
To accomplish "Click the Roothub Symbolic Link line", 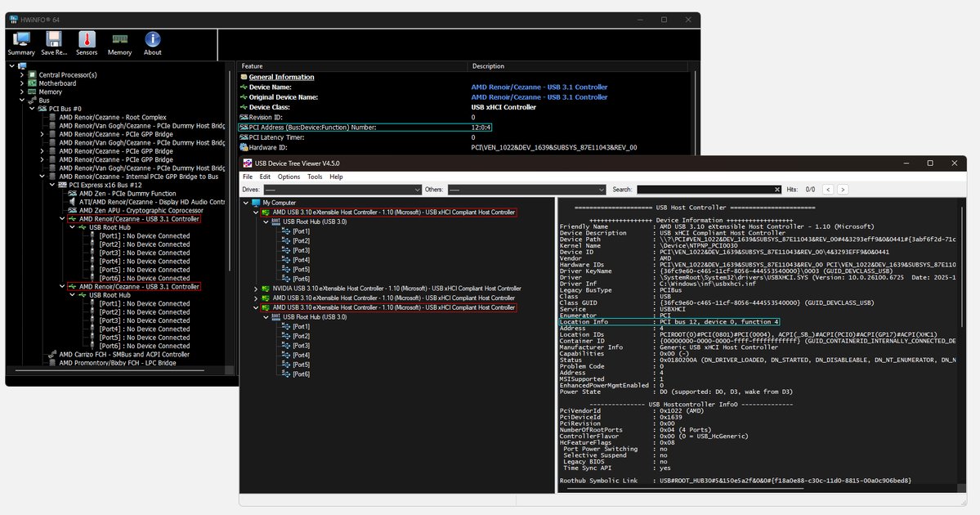I will (x=735, y=481).
